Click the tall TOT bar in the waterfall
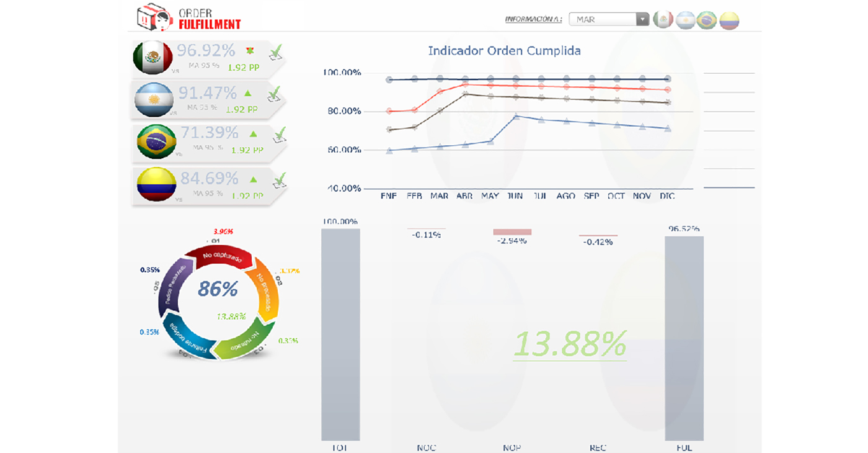The image size is (868, 453). tap(340, 334)
